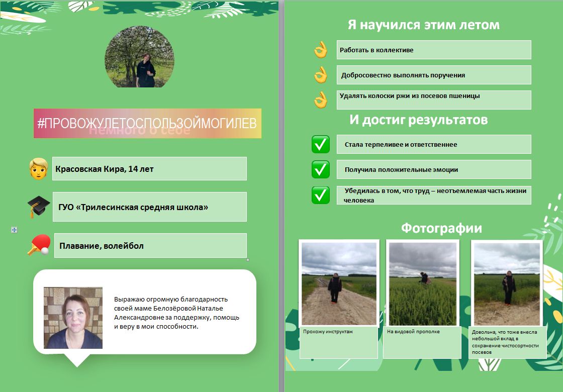
Task: Select OK hand emoji beside 'Работать в коллективе'
Action: [321, 50]
